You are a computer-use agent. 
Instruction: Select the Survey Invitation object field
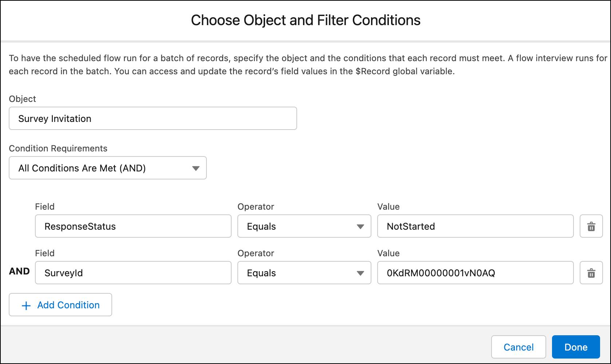pyautogui.click(x=153, y=118)
